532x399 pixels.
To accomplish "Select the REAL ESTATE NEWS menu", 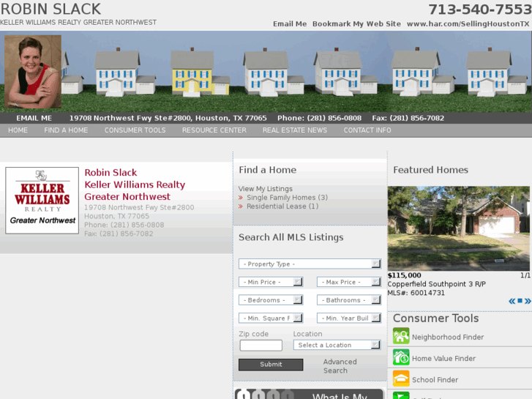I will pyautogui.click(x=295, y=130).
